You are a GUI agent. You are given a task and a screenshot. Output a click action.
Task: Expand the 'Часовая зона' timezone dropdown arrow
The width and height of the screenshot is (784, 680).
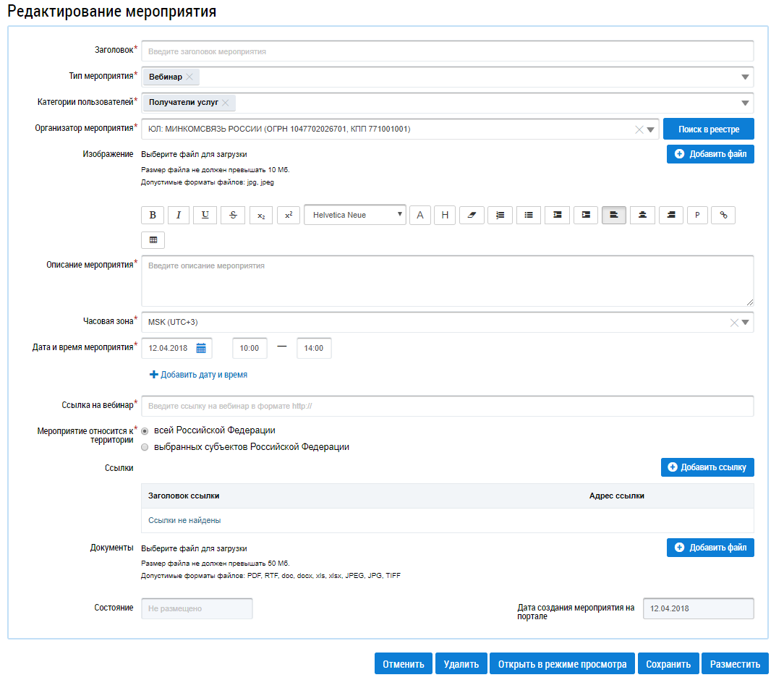[746, 323]
